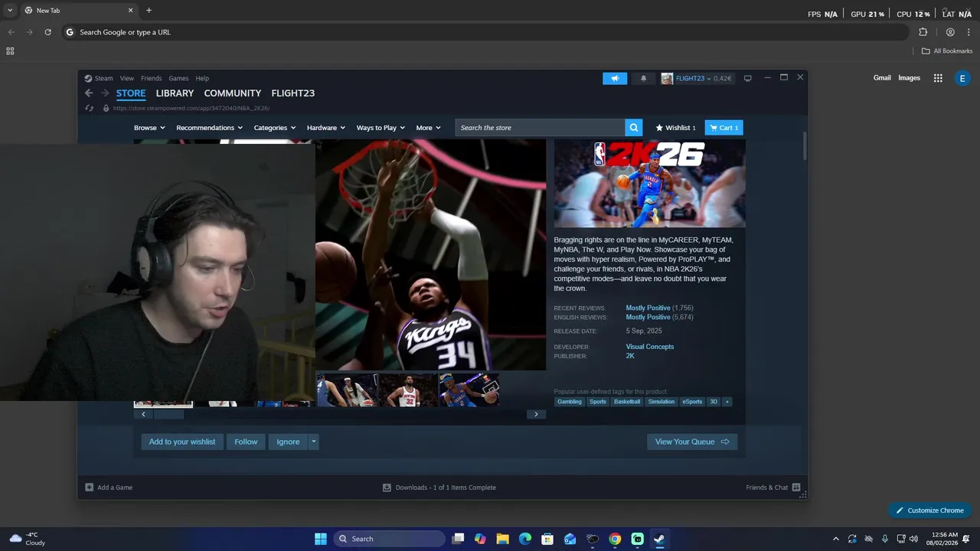Click screenshot carousel left arrow
This screenshot has height=551, width=980.
point(143,414)
